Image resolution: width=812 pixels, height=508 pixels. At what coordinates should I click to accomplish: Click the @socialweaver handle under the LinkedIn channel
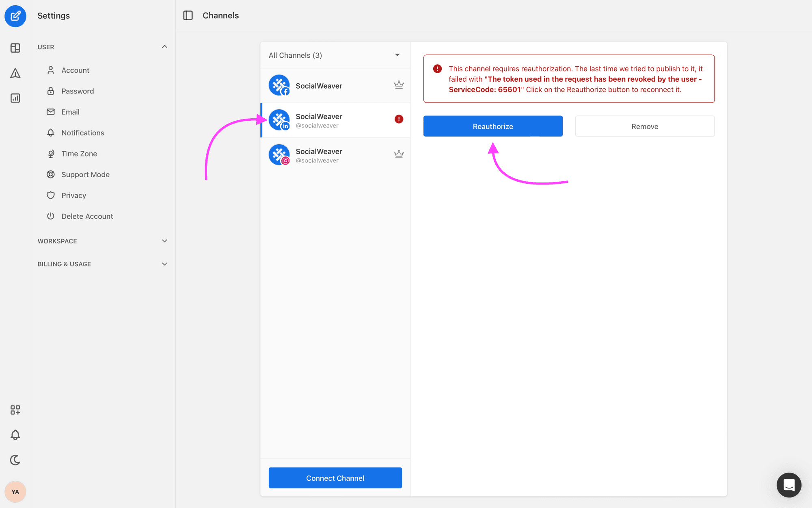tap(317, 126)
